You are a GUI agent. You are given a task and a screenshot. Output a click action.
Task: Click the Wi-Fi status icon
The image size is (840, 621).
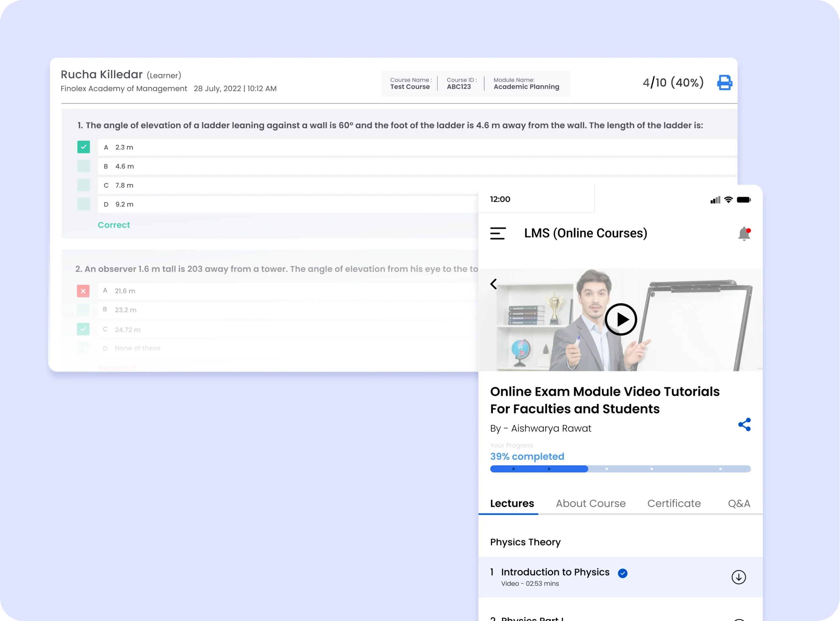click(x=728, y=199)
